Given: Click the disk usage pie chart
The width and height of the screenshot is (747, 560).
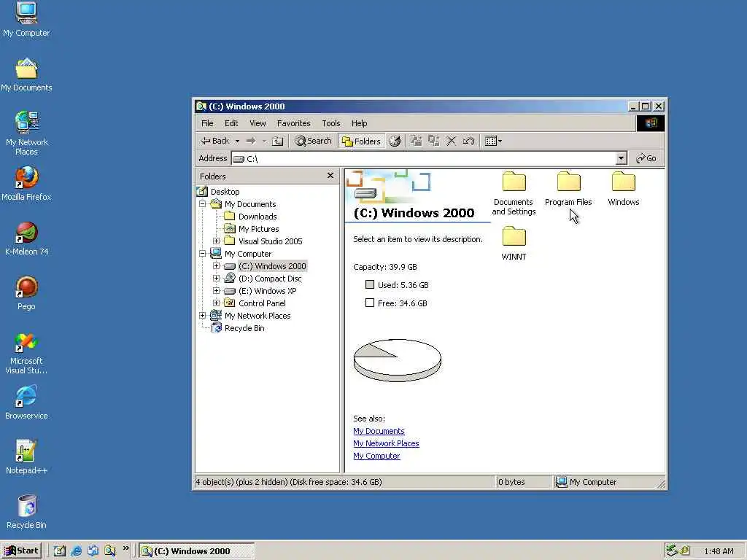Looking at the screenshot, I should (398, 360).
